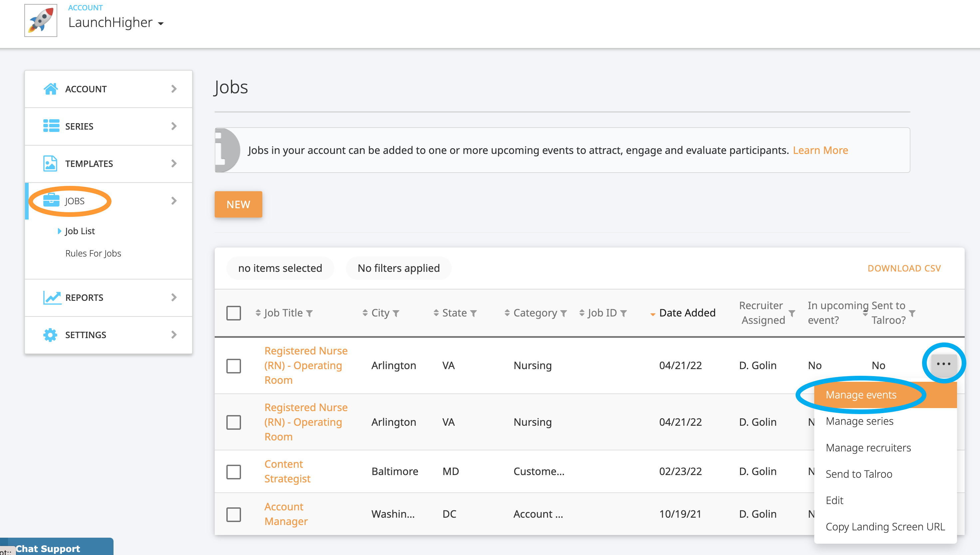Choose Manage series from menu

pos(885,421)
